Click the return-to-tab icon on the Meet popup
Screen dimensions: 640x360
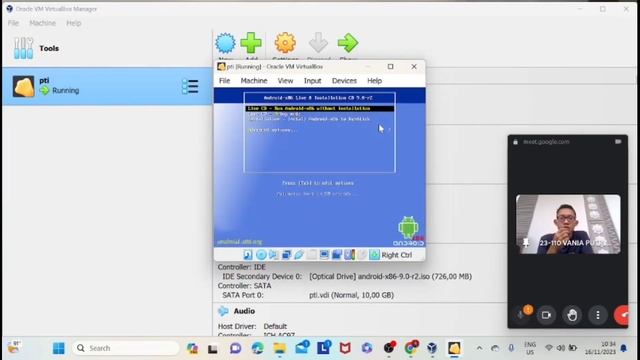pos(618,142)
